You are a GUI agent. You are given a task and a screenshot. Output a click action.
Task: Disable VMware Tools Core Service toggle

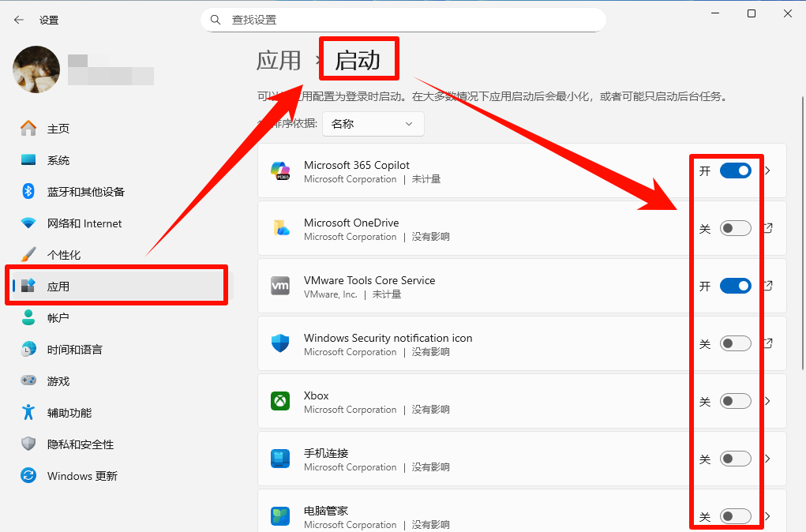pos(735,286)
